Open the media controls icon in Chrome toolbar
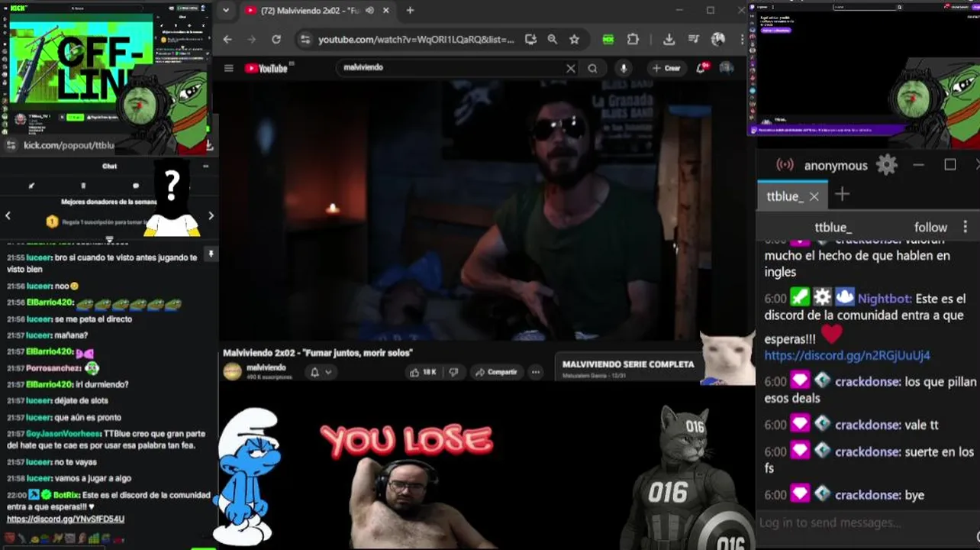980x550 pixels. pos(693,40)
